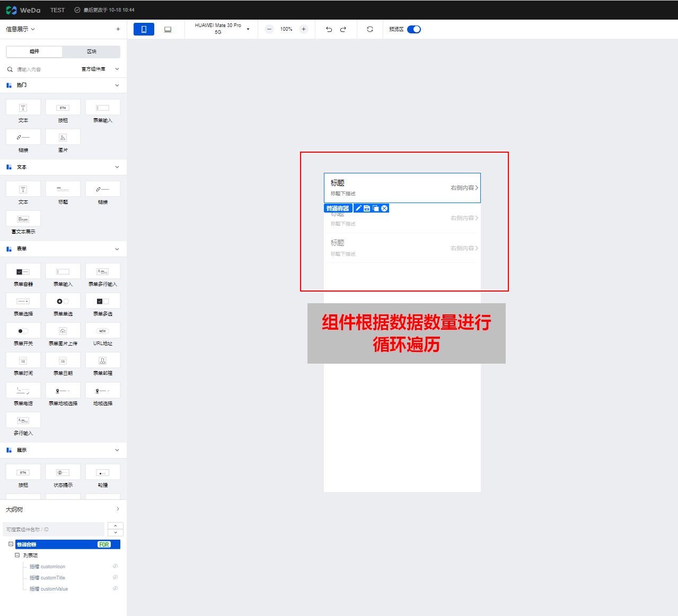Select the 表单开关 component
678x616 pixels.
point(23,335)
